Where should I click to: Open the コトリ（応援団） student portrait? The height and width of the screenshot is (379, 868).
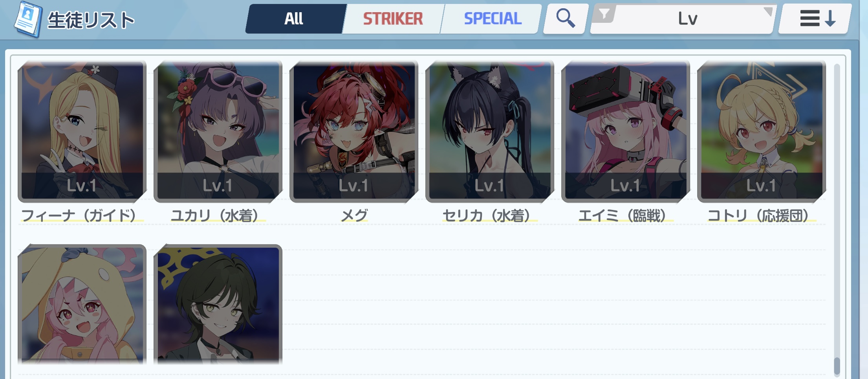[762, 131]
